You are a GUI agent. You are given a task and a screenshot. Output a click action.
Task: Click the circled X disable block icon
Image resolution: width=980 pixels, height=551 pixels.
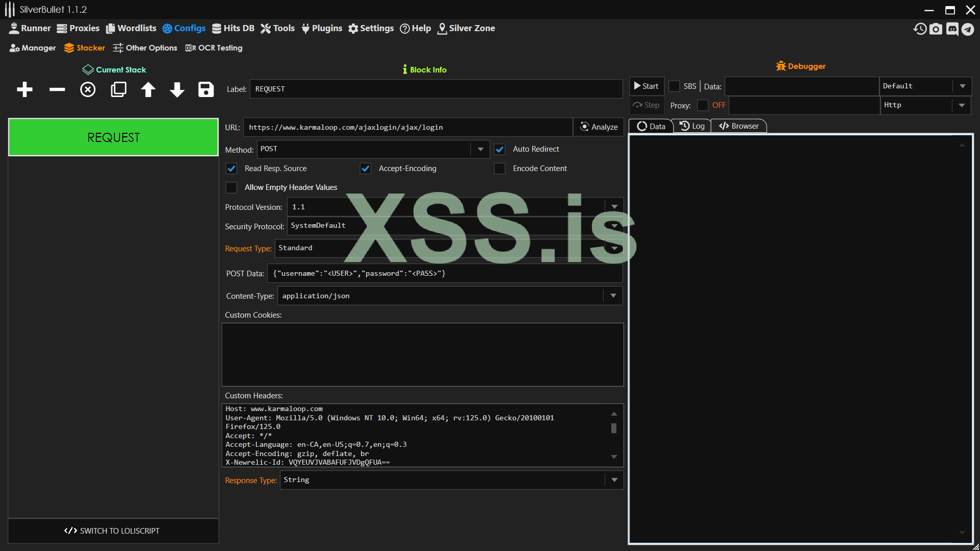point(88,90)
